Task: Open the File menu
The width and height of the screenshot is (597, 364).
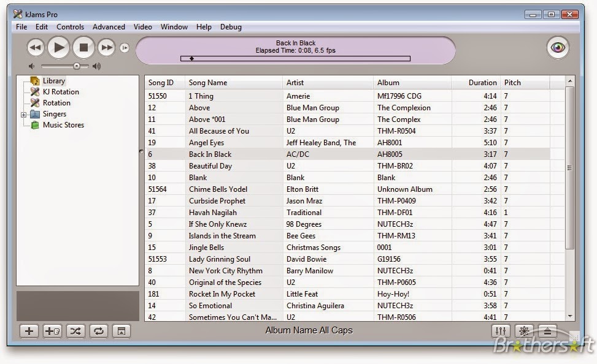Action: pos(21,26)
